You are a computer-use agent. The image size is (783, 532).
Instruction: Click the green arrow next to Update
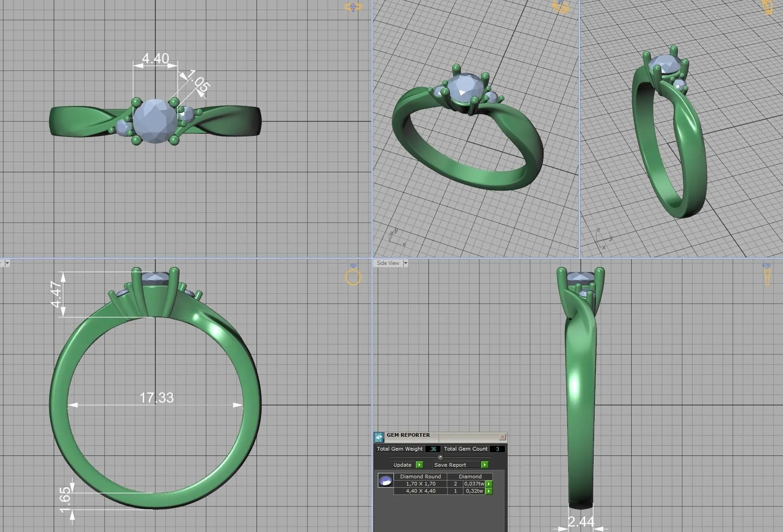coord(419,465)
